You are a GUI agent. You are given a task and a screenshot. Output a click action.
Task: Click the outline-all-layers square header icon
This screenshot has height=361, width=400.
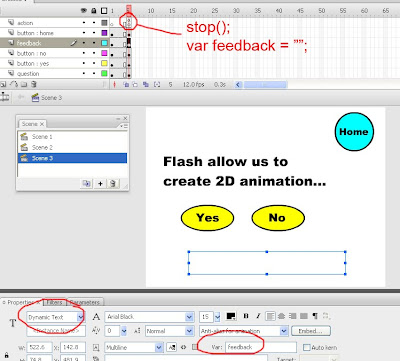click(104, 11)
